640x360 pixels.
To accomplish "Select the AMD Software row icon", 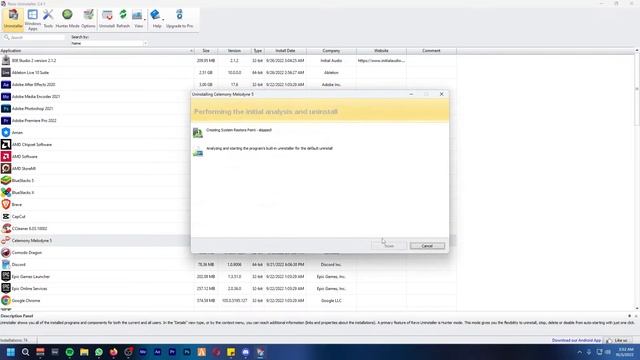I will (x=6, y=156).
